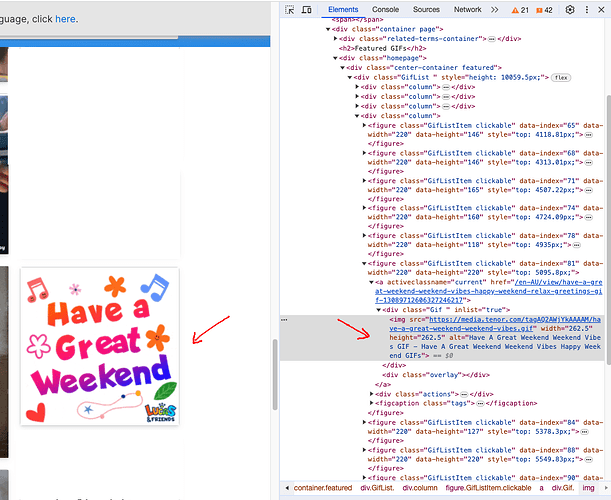Viewport: 611px width, 500px height.
Task: Expand figure with data-index 68
Action: coord(364,153)
